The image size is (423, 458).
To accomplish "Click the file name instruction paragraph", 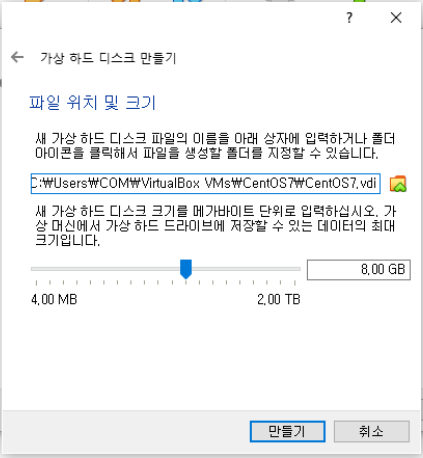I will click(215, 146).
